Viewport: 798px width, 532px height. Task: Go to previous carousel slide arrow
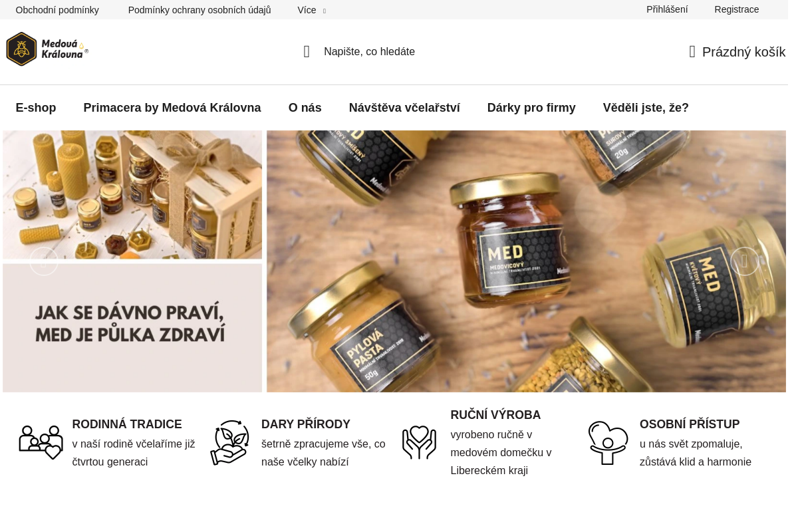click(x=44, y=261)
